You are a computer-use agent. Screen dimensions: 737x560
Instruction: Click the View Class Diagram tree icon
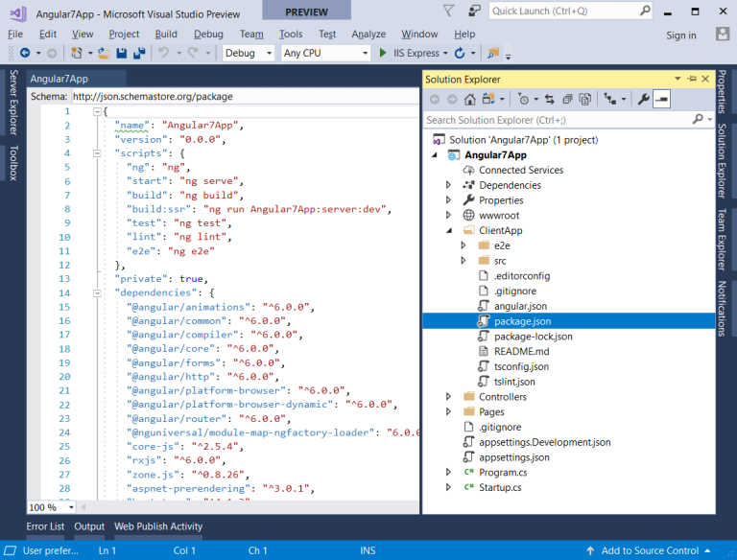(610, 99)
